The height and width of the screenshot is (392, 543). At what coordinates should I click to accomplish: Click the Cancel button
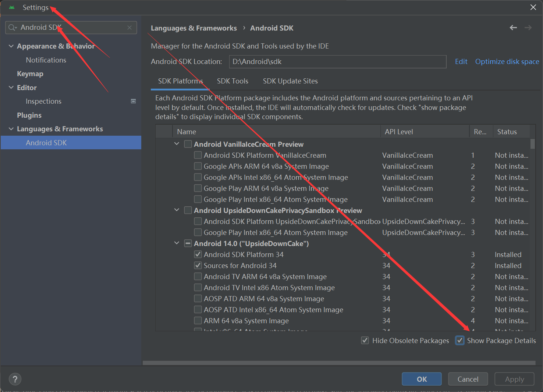[468, 379]
